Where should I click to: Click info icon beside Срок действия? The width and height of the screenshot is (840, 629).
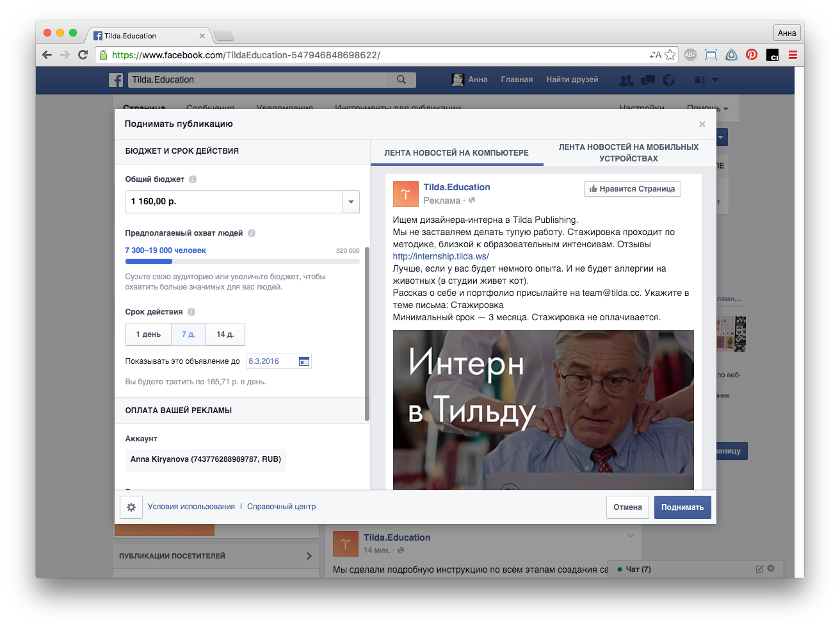191,312
